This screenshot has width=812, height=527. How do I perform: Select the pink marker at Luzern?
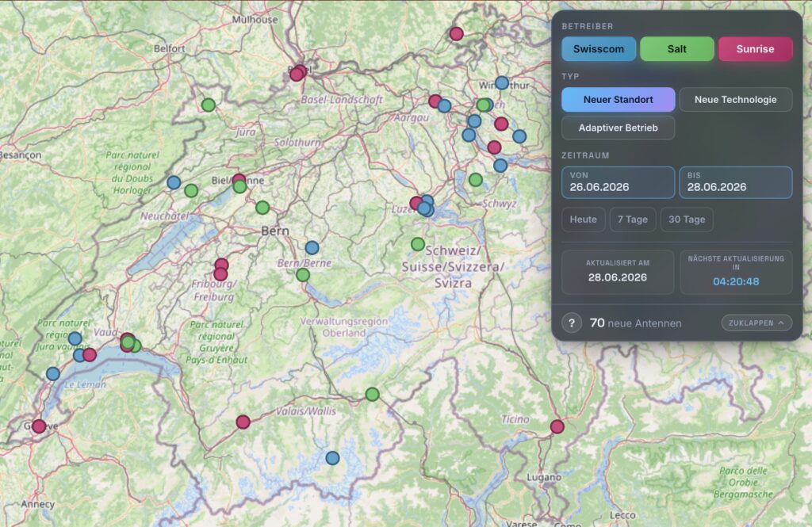tap(416, 203)
